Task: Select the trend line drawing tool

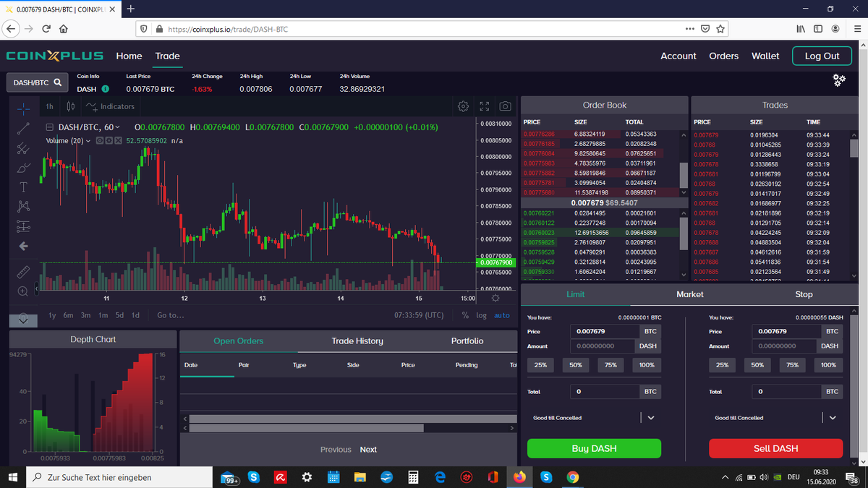Action: click(x=23, y=129)
